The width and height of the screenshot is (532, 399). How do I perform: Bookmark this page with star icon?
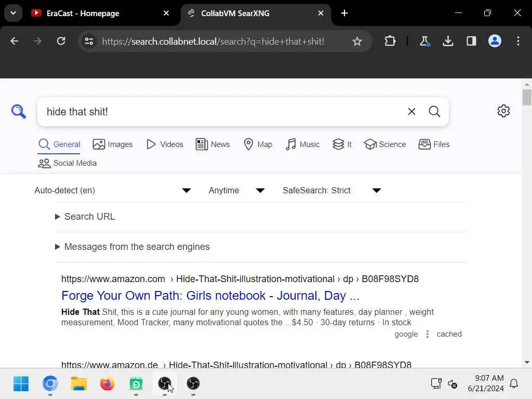pos(357,41)
